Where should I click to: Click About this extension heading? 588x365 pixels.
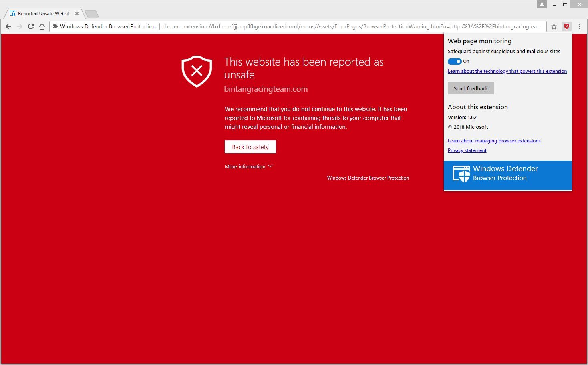point(478,107)
